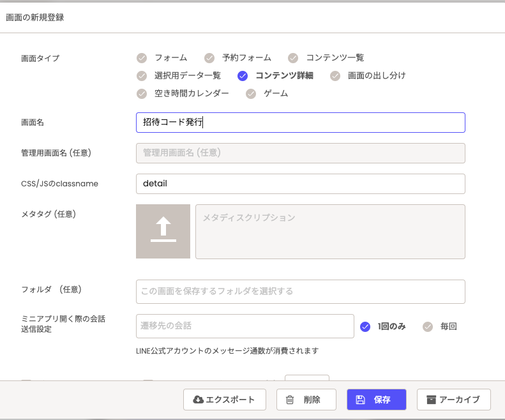Select ゲーム screen type

pos(251,94)
